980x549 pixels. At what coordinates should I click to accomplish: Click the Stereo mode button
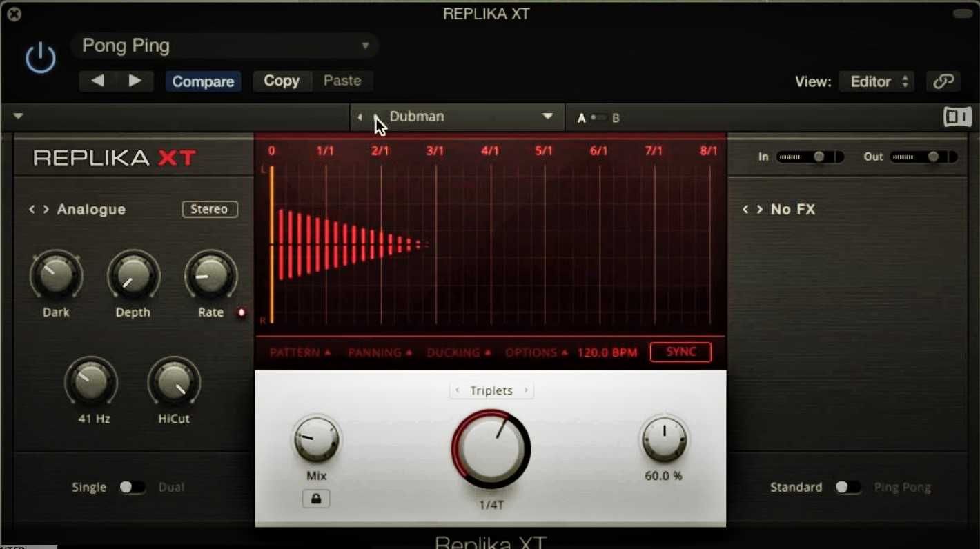pyautogui.click(x=210, y=209)
